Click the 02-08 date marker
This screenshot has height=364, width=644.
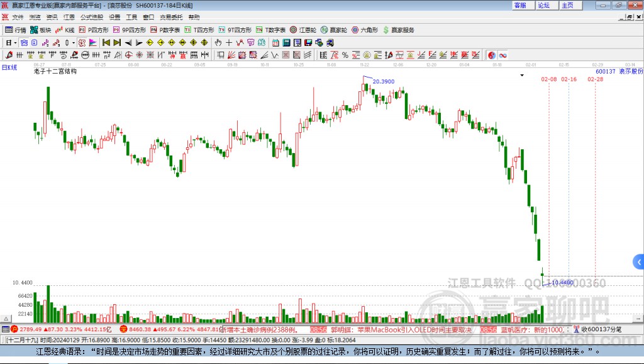(x=548, y=79)
